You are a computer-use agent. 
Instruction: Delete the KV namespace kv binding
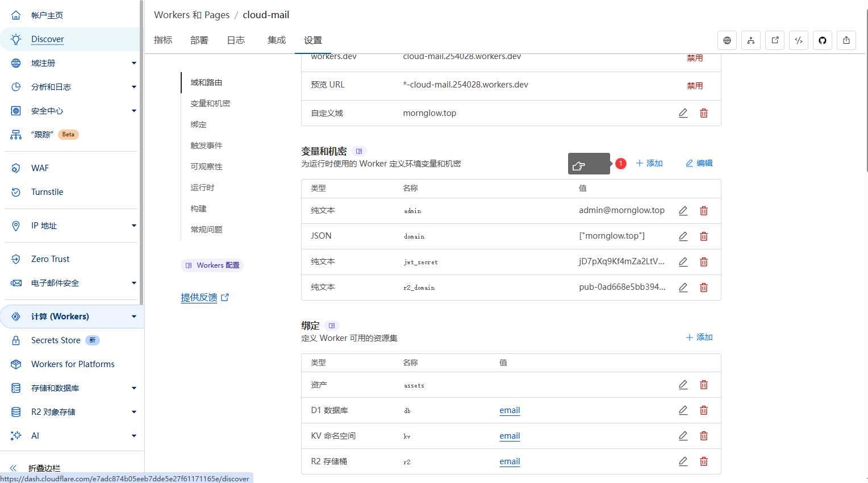(703, 436)
